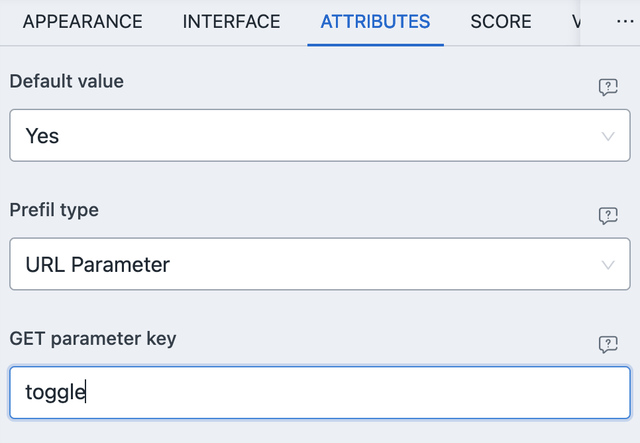The image size is (640, 443).
Task: Click the 'Default value' field label
Action: click(66, 82)
